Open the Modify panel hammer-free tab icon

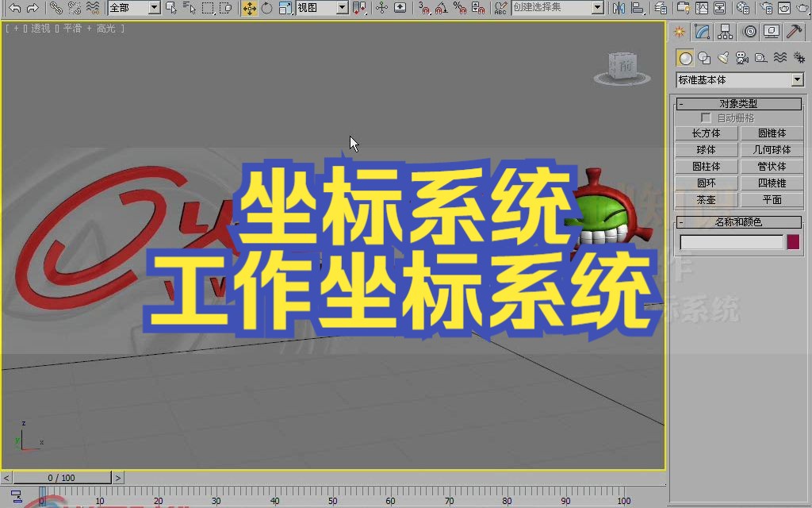point(702,32)
